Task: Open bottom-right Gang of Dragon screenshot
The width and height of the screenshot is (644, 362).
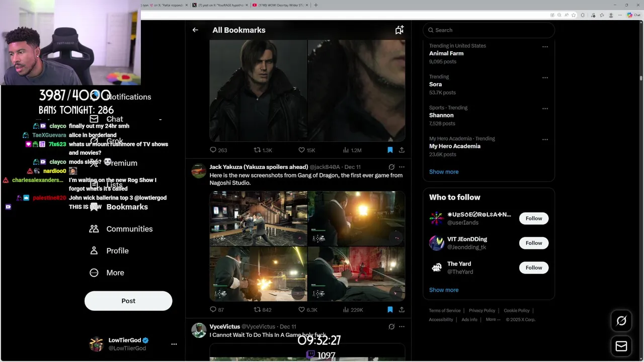Action: (356, 274)
